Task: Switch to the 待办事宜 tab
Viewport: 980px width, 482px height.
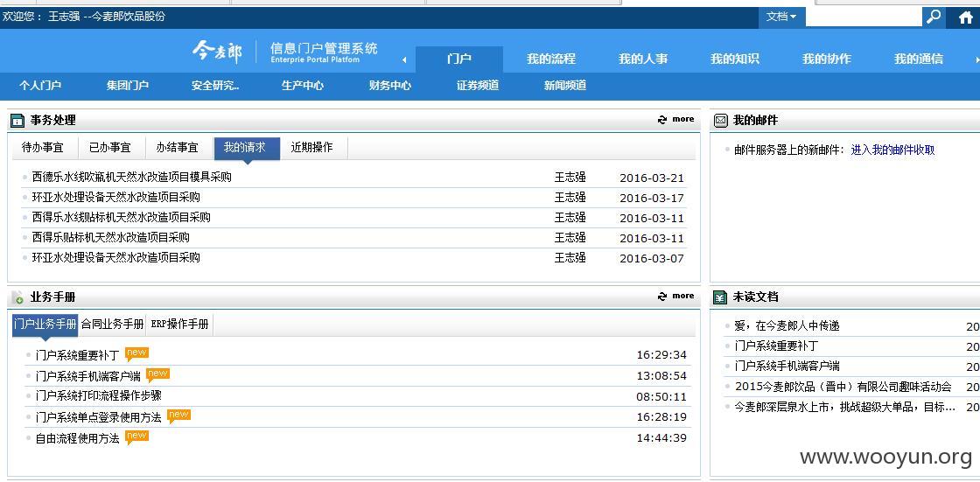Action: pos(43,148)
